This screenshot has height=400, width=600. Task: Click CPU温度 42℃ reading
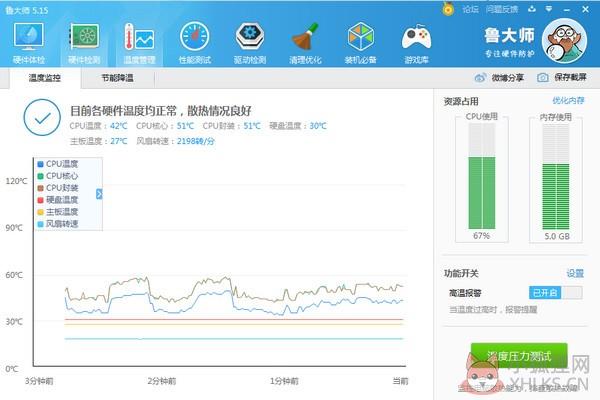[x=98, y=126]
